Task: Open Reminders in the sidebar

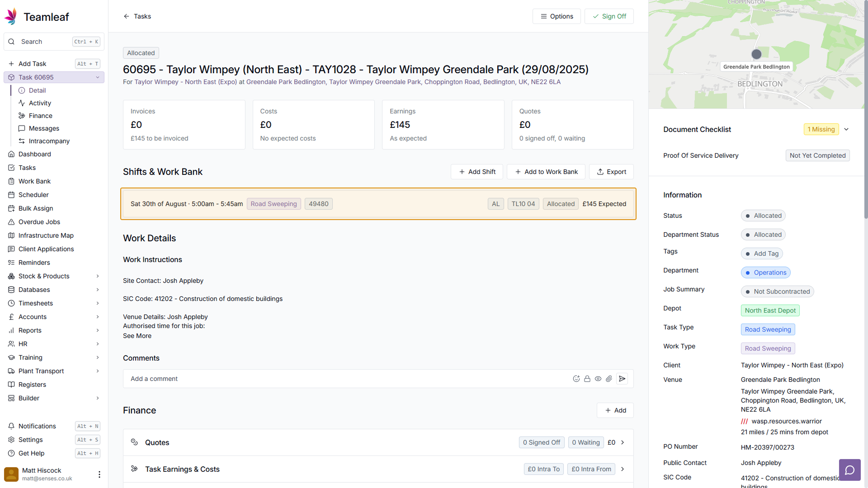Action: pyautogui.click(x=54, y=263)
